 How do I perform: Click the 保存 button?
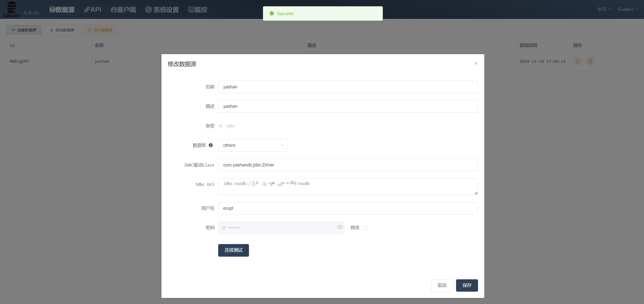[467, 285]
